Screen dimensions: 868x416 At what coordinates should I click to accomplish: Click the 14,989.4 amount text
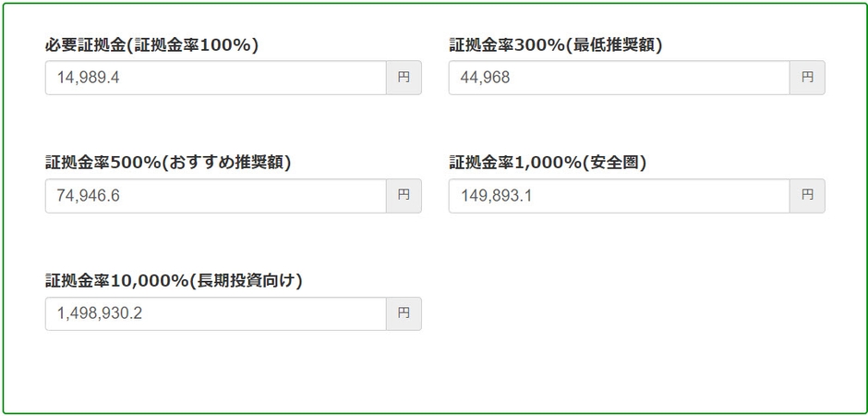click(89, 79)
